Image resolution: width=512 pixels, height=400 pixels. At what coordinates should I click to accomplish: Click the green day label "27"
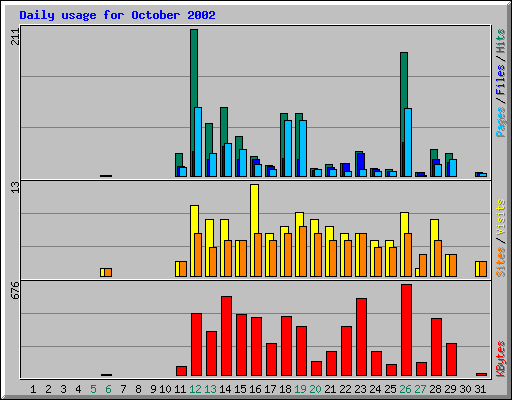coord(420,389)
